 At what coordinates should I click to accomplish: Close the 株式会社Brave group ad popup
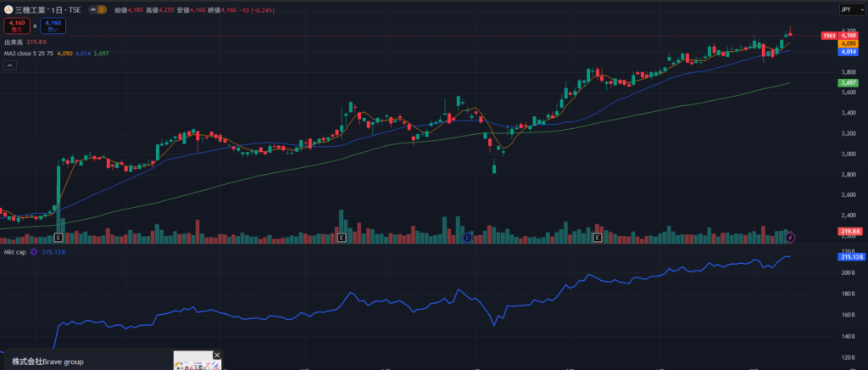(217, 355)
